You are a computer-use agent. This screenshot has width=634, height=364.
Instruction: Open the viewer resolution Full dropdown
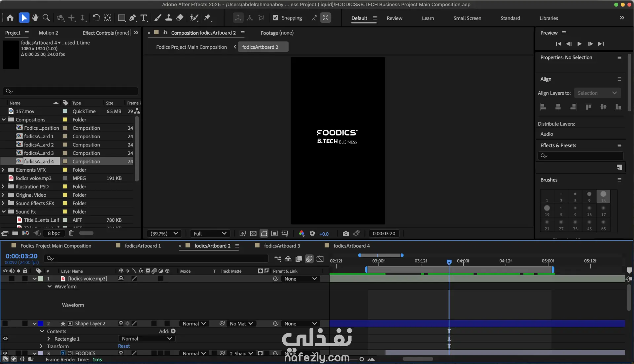point(210,234)
